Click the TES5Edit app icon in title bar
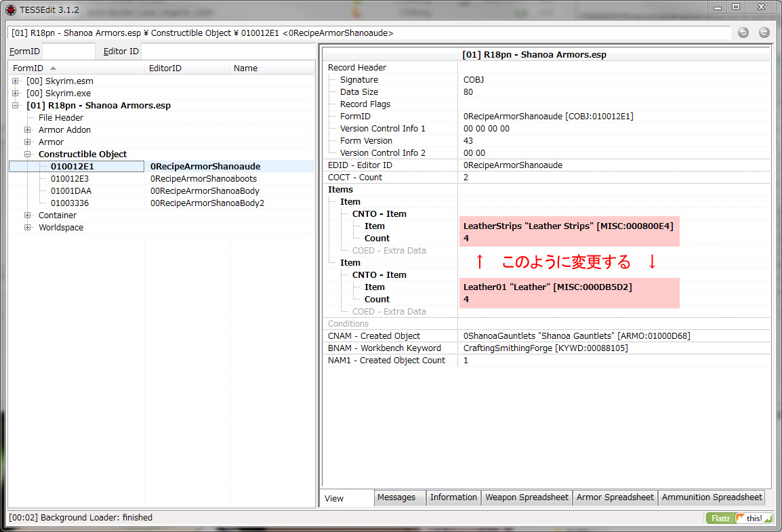782x532 pixels. pyautogui.click(x=10, y=9)
